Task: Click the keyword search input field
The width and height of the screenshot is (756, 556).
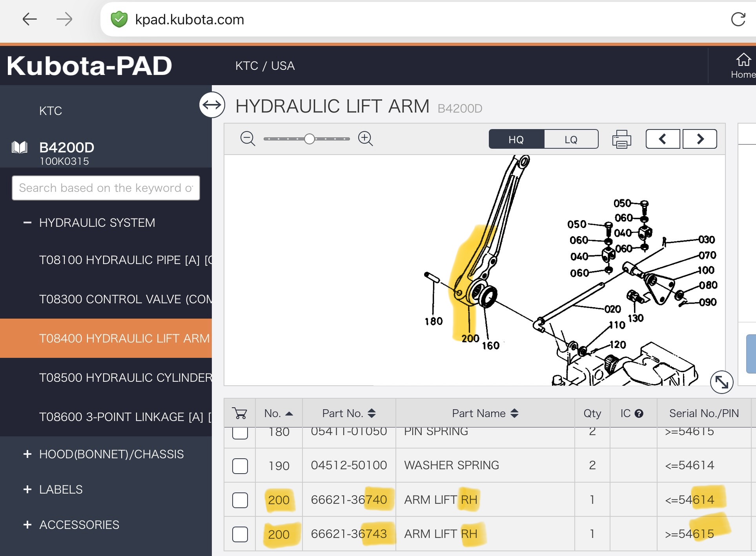Action: pos(106,188)
